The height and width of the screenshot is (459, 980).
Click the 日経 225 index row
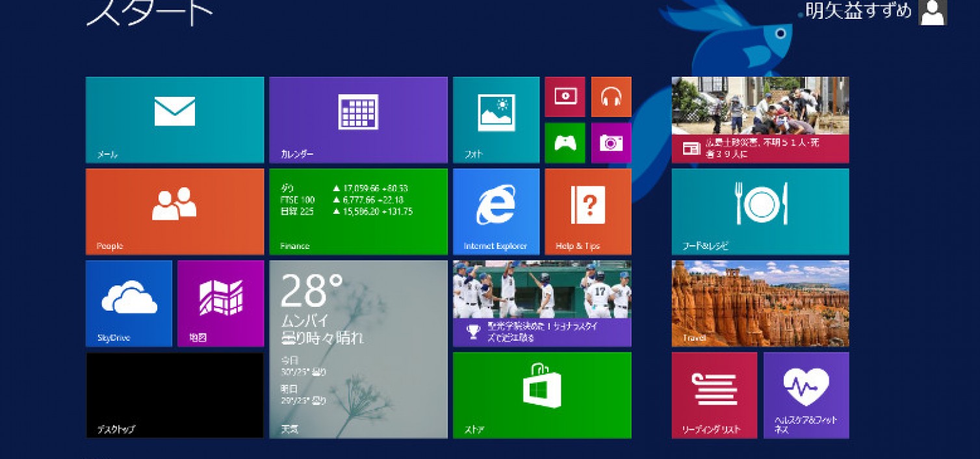point(346,211)
